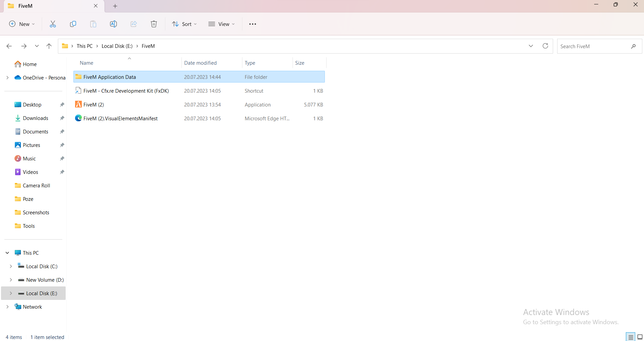The width and height of the screenshot is (644, 341).
Task: Sort by Date modified column header
Action: tap(200, 63)
